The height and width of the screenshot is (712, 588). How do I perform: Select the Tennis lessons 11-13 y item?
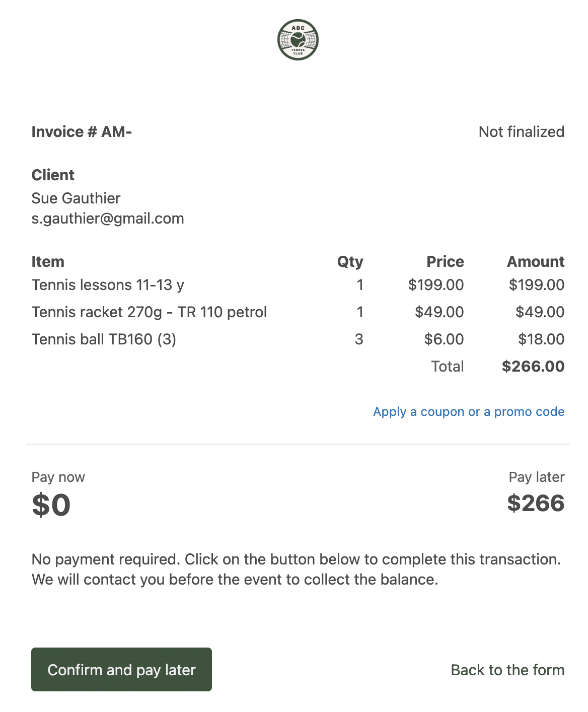[108, 285]
